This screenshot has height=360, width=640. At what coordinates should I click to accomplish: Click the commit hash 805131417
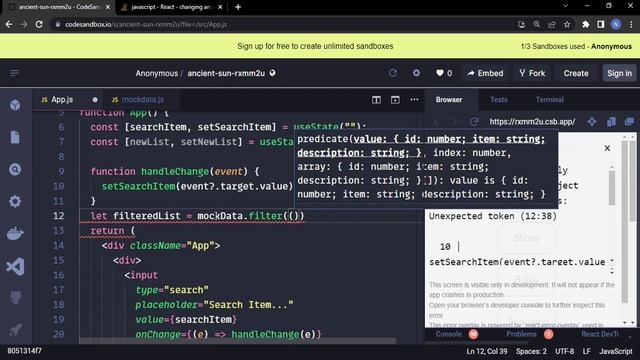(x=24, y=351)
